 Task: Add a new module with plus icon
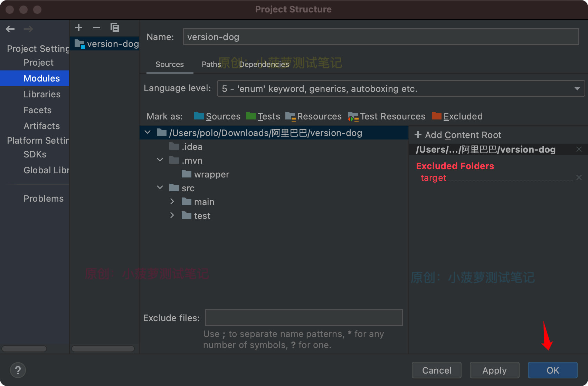click(x=79, y=28)
